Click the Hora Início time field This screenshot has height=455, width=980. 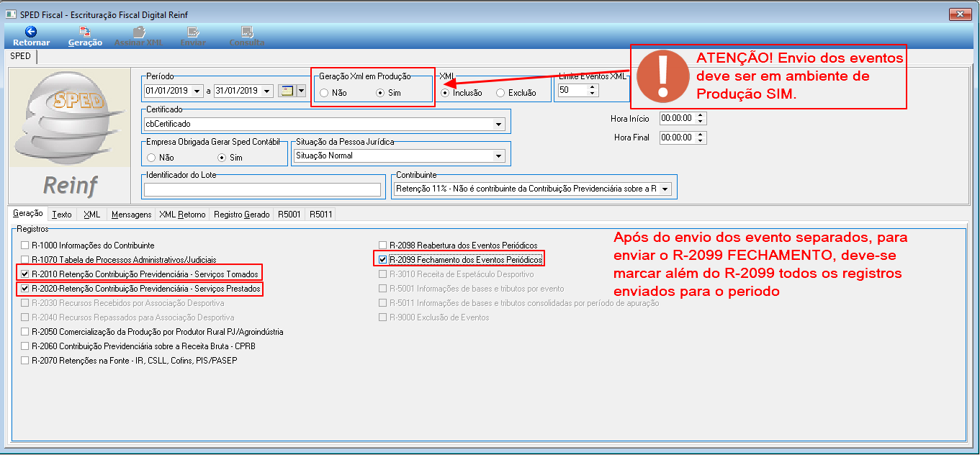(678, 118)
